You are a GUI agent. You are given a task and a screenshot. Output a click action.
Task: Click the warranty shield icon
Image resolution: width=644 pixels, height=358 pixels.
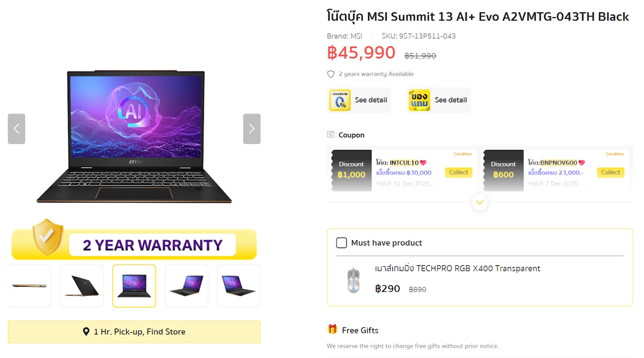pyautogui.click(x=331, y=74)
